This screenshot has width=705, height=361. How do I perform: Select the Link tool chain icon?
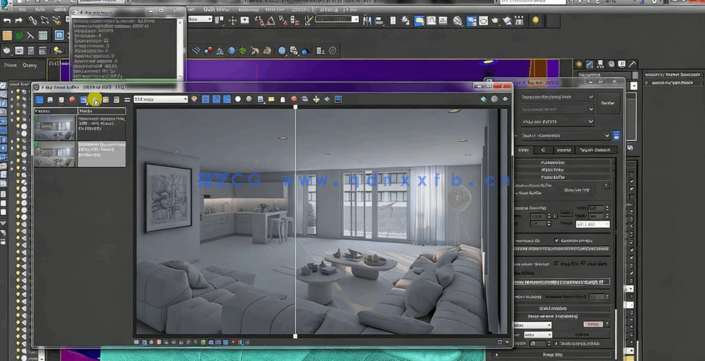33,20
